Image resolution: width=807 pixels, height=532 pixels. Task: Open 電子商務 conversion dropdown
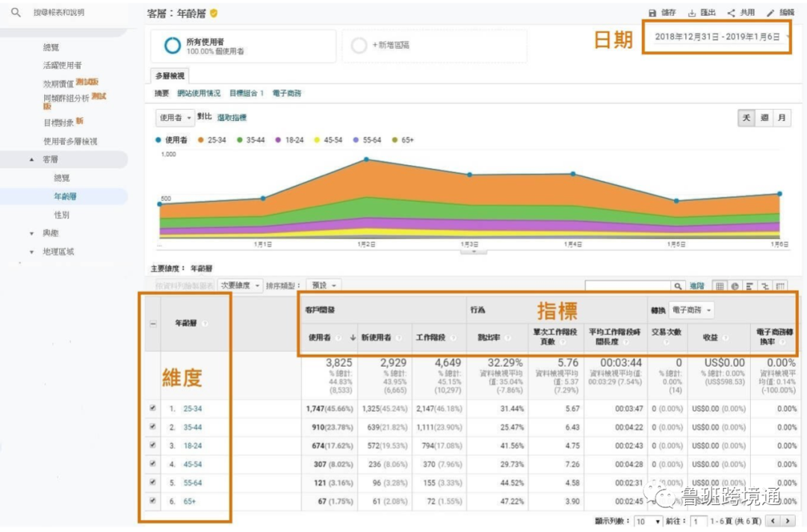pos(691,310)
